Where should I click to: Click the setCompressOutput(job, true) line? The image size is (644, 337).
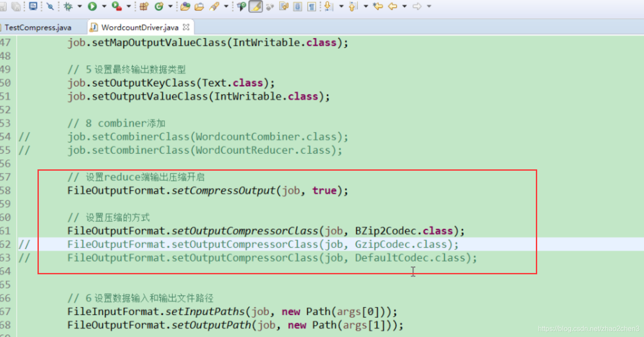point(208,191)
